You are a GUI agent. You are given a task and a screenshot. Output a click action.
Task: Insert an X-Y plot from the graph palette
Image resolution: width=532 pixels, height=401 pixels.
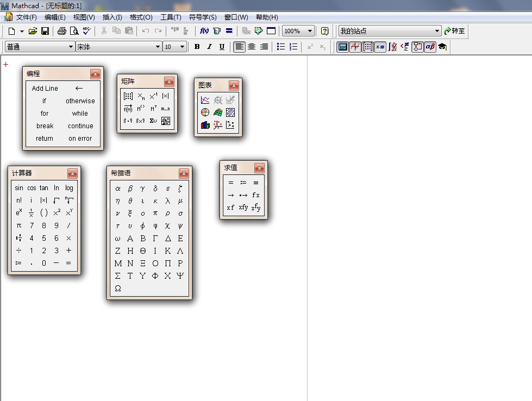click(205, 100)
